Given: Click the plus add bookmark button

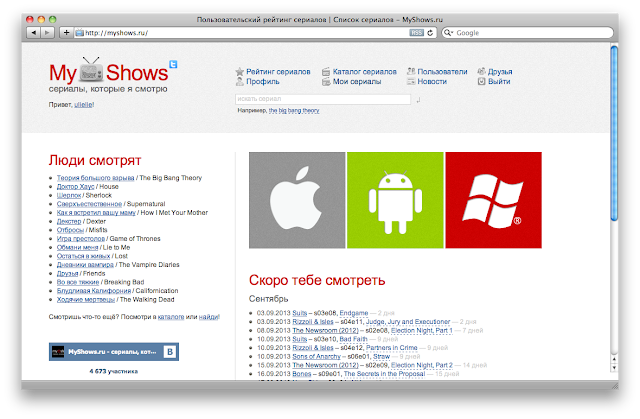Looking at the screenshot, I should [x=66, y=32].
